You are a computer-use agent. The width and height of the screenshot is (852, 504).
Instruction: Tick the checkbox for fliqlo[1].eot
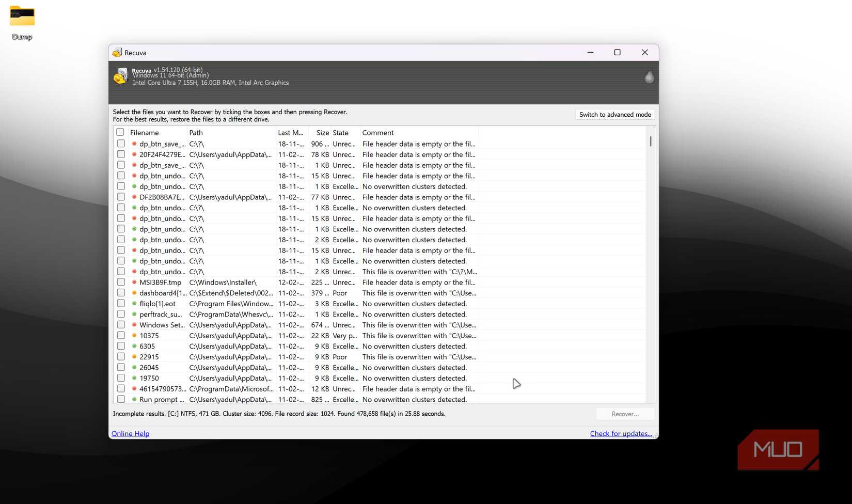pos(121,303)
